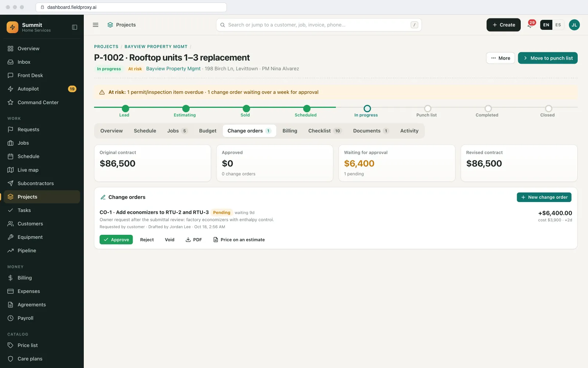The image size is (588, 368).
Task: Collapse the sidebar with the panel icon
Action: click(x=75, y=27)
